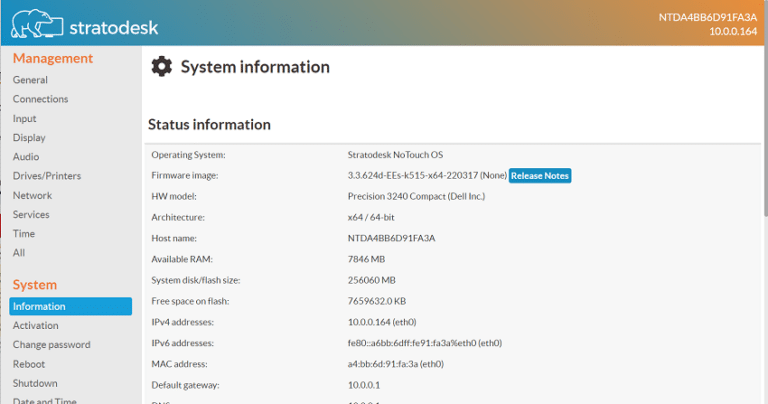Click the firmware version 3.3.624d-EEs-k515-x64-220317 text
The width and height of the screenshot is (768, 404).
point(412,175)
